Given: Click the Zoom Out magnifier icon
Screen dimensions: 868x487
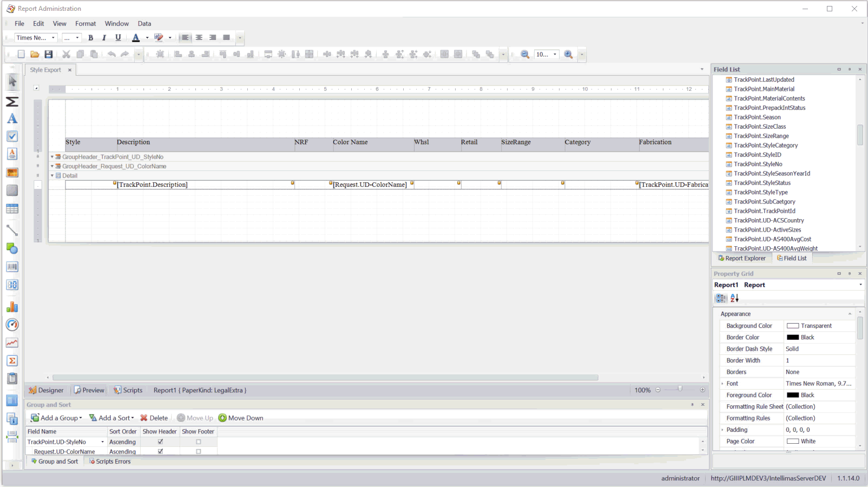Looking at the screenshot, I should 525,54.
